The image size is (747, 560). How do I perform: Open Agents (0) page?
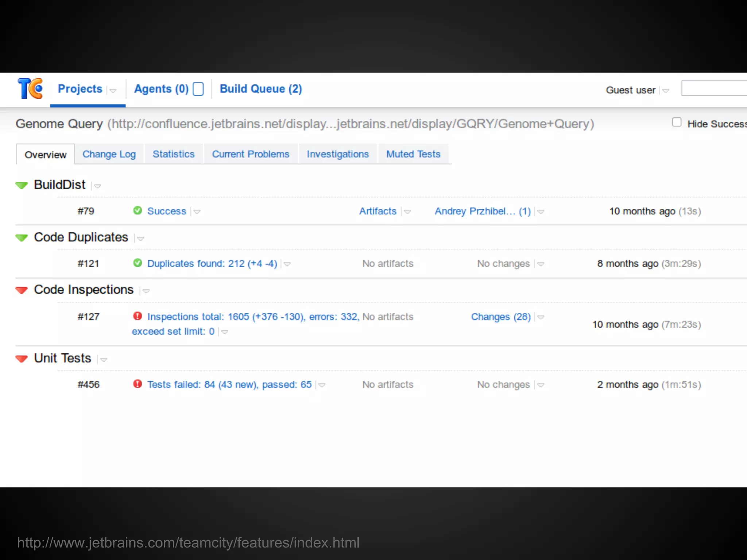[x=161, y=89]
